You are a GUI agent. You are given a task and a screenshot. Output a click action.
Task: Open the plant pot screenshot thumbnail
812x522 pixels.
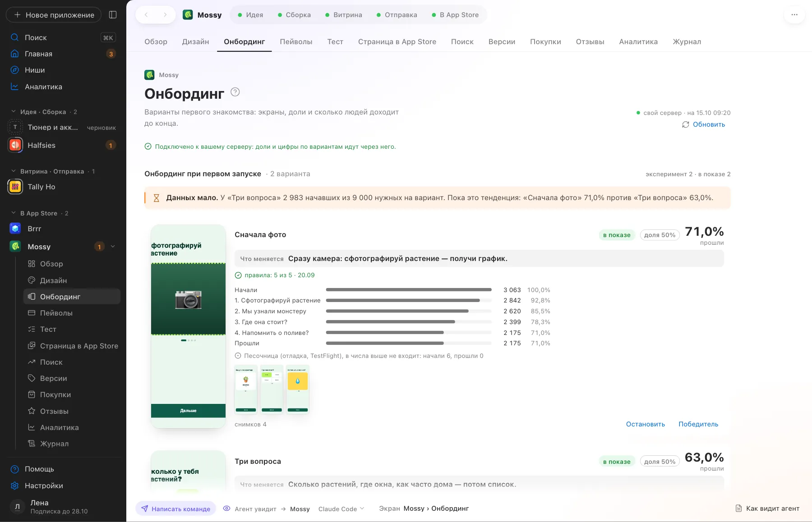246,389
